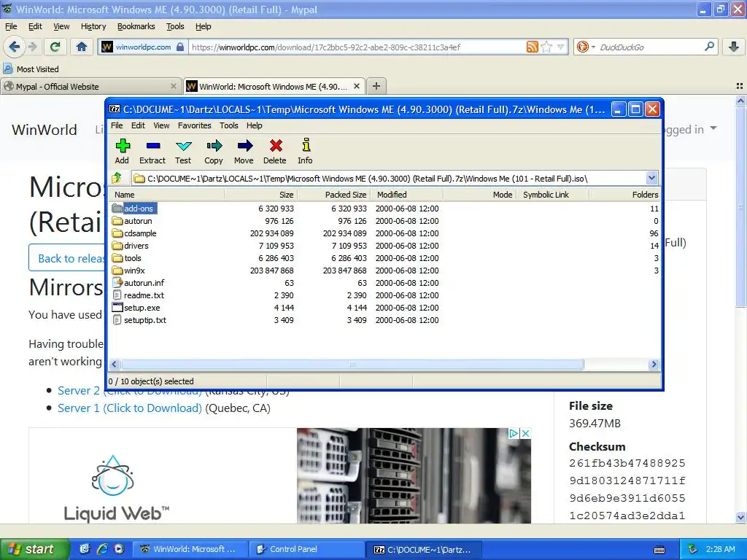Click the Windows start button
The height and width of the screenshot is (560, 747).
tap(34, 549)
